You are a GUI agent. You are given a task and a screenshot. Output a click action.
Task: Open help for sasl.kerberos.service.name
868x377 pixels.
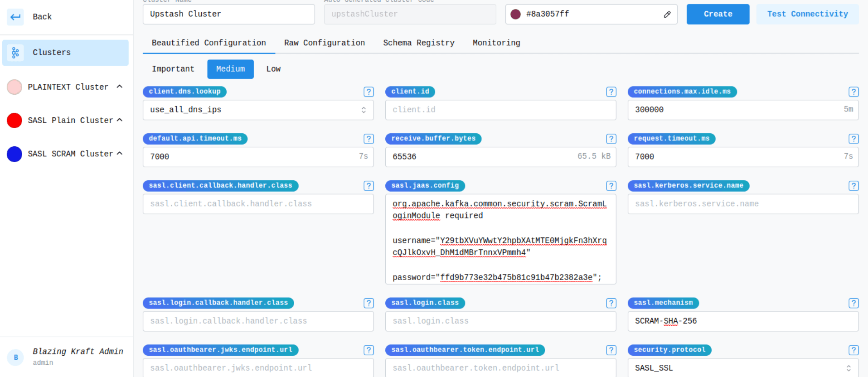853,186
